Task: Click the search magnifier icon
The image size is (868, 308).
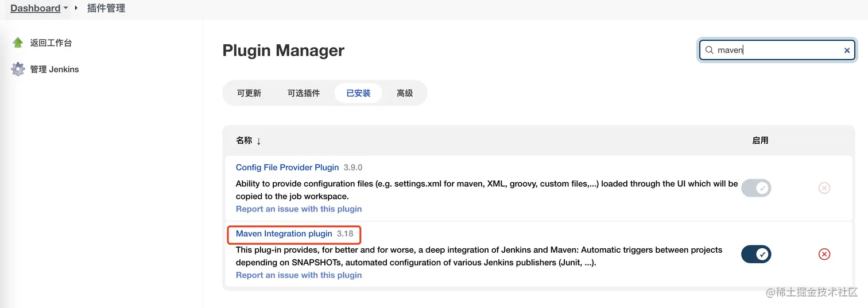Action: 710,50
